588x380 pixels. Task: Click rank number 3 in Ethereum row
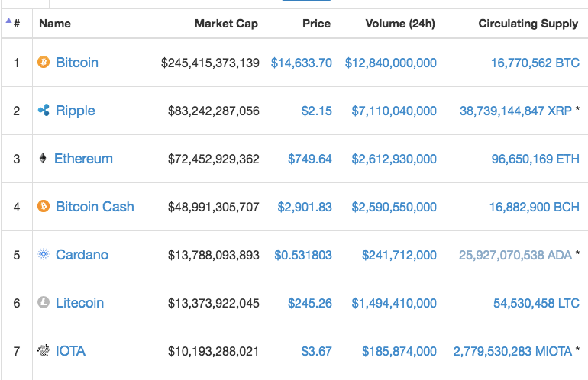click(x=17, y=159)
